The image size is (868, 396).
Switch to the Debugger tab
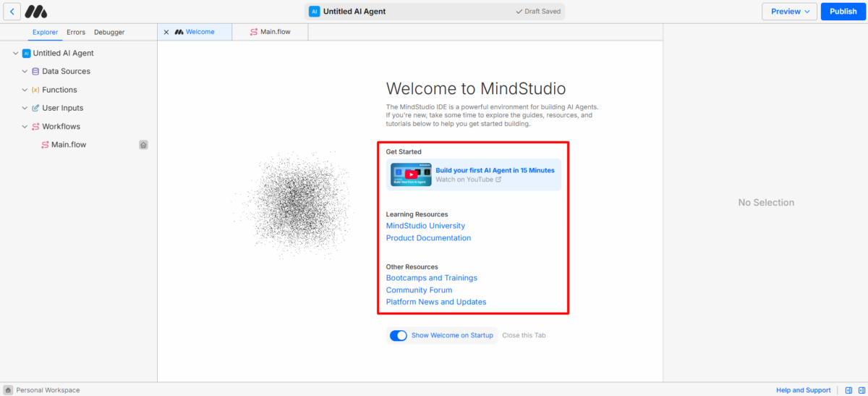pyautogui.click(x=109, y=32)
